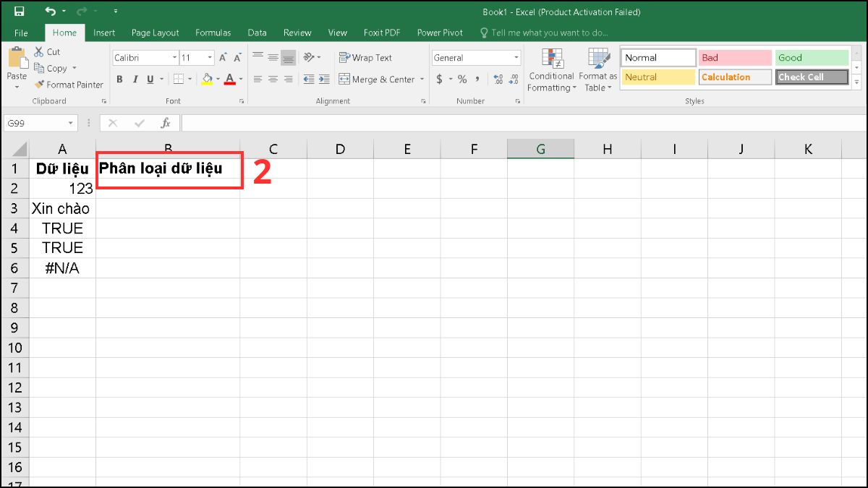Select cell A6 containing #N/A
This screenshot has height=488, width=868.
click(61, 267)
